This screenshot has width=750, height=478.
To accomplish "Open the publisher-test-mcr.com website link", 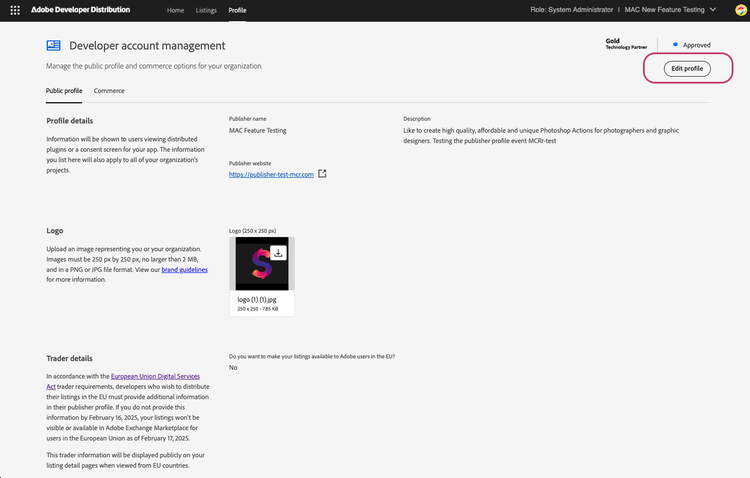I will (x=271, y=174).
